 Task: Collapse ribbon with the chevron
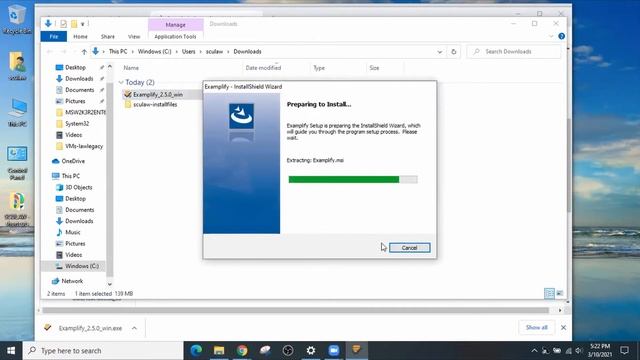[x=551, y=36]
